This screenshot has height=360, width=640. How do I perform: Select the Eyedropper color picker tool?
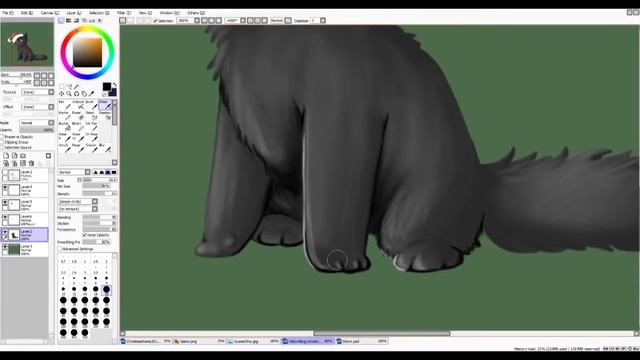(91, 93)
